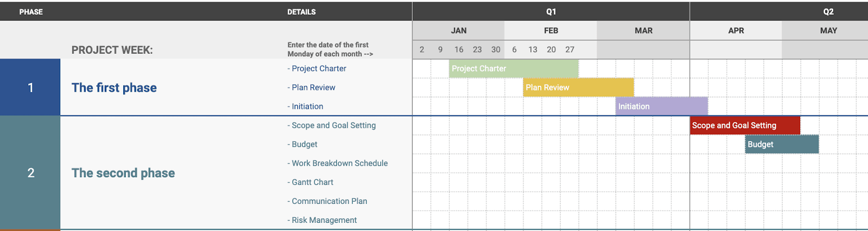Select the blue phase 1 number cell

click(30, 87)
